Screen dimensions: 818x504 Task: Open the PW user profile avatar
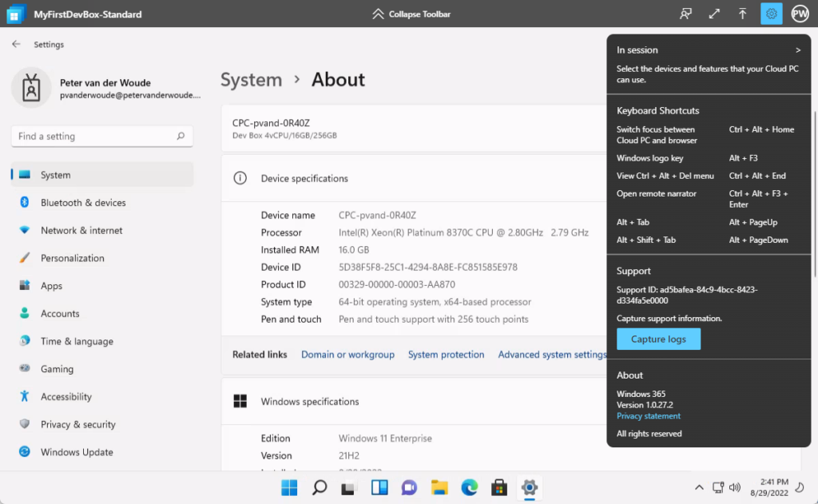[x=800, y=14]
